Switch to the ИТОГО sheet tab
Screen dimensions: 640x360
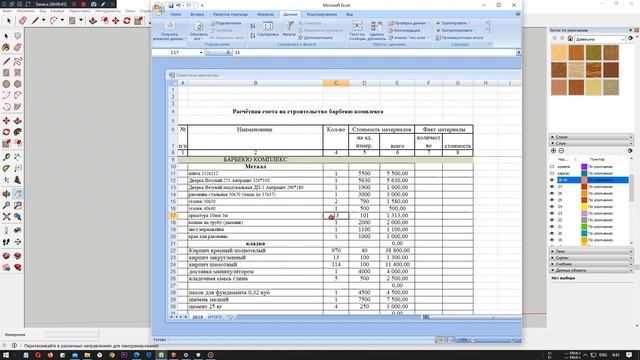click(x=215, y=317)
